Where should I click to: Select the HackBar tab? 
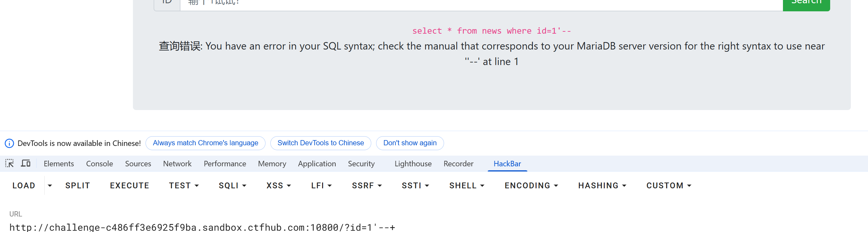coord(507,163)
